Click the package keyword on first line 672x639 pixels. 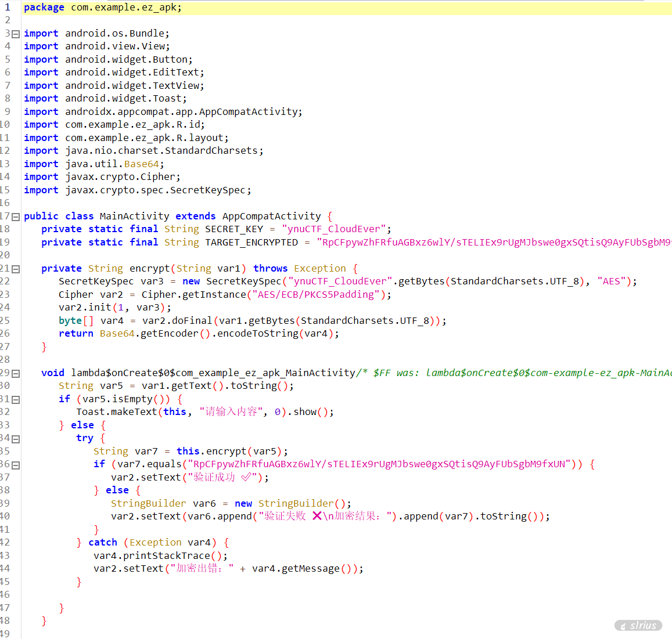pos(44,8)
